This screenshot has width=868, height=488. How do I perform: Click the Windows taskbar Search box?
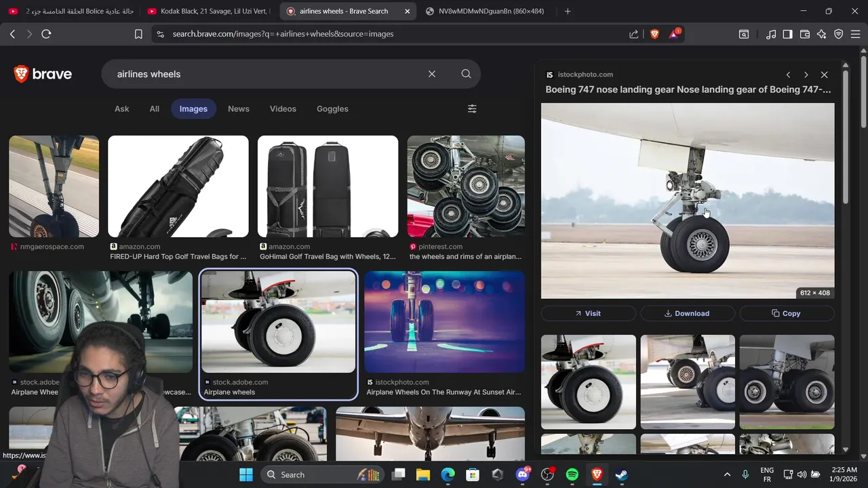(x=322, y=474)
